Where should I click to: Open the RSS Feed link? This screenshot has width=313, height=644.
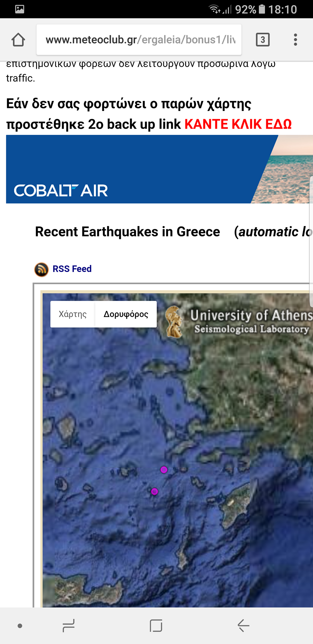pos(72,269)
